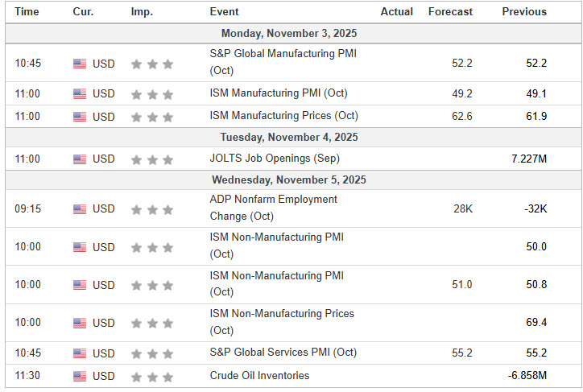Open the ADP Nonfarm Employment Change event
This screenshot has width=583, height=392.
coord(273,208)
